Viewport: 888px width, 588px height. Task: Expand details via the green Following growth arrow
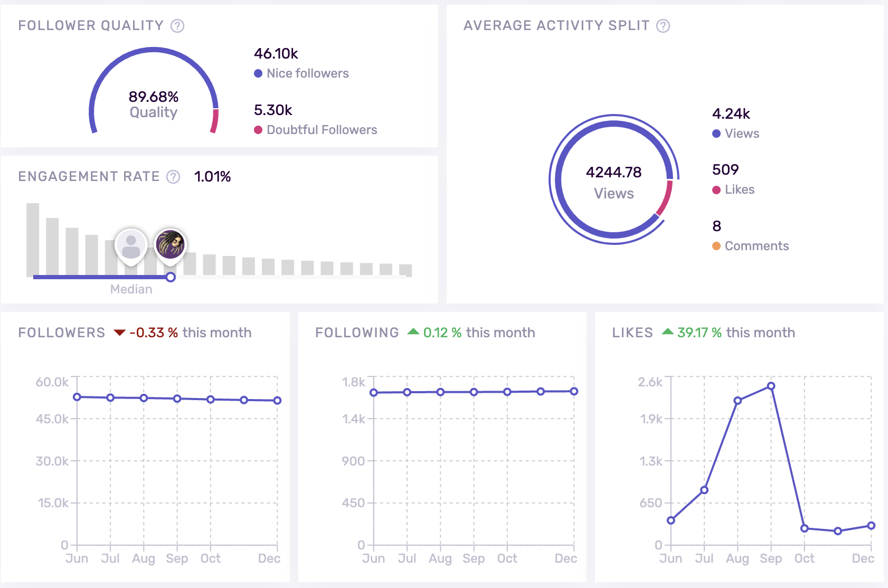point(414,332)
